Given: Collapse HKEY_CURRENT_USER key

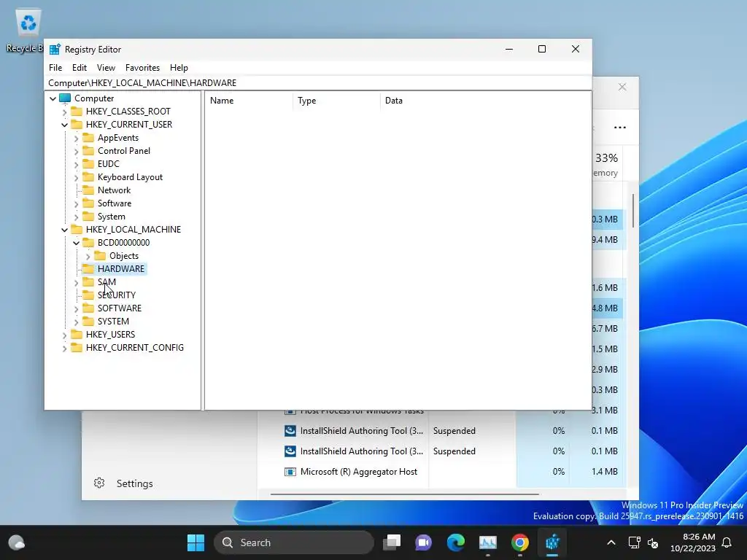Looking at the screenshot, I should [64, 125].
